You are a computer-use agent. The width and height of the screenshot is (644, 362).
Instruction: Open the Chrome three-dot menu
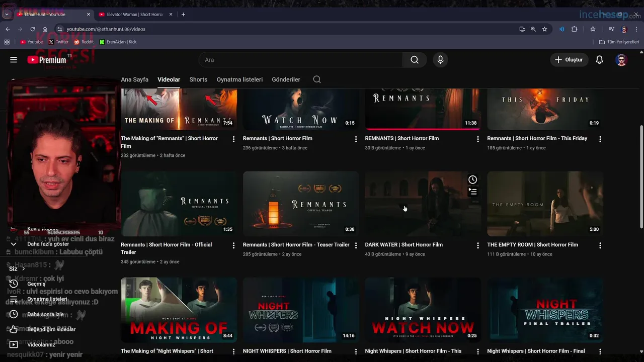[x=636, y=29]
